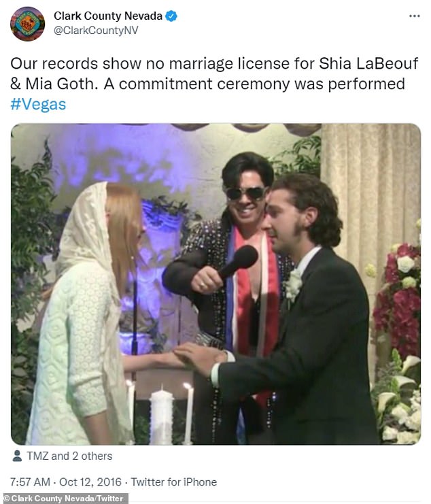431x504 pixels.
Task: Click the tagged people person icon
Action: click(x=17, y=456)
